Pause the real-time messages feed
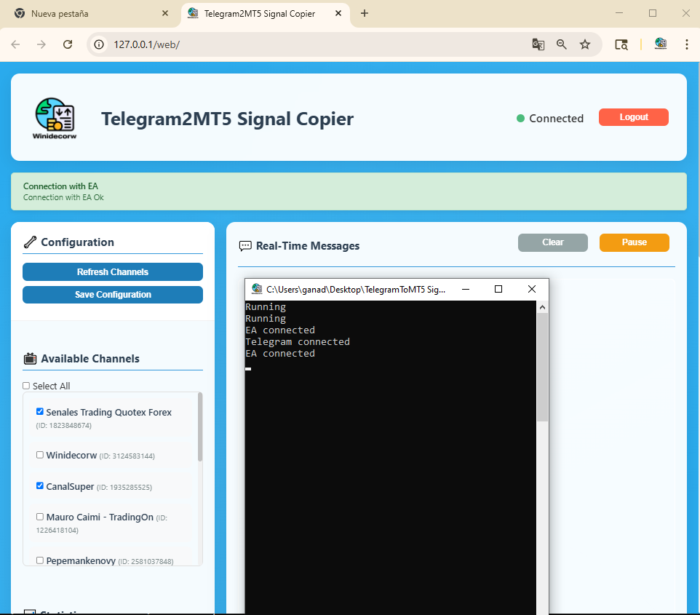 634,242
